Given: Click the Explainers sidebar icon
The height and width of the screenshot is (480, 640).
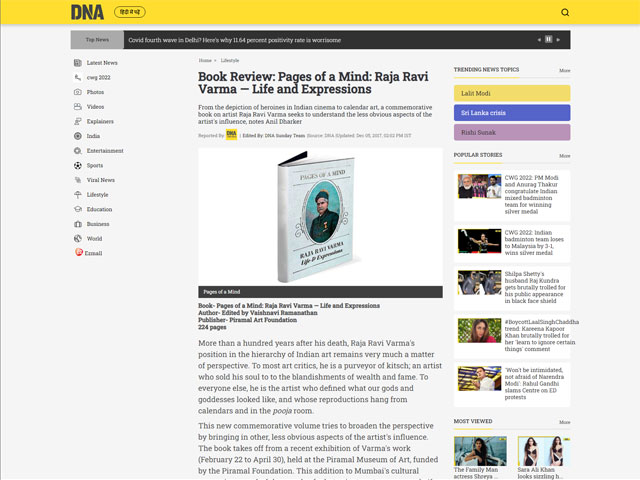Looking at the screenshot, I should pyautogui.click(x=78, y=122).
